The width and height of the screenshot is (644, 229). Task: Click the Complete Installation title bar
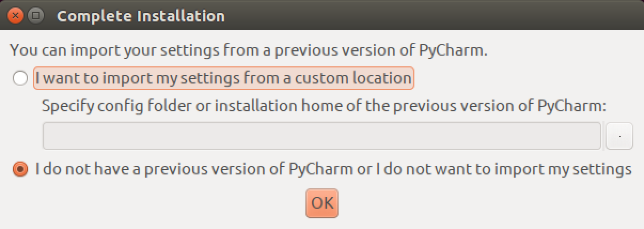pyautogui.click(x=141, y=16)
